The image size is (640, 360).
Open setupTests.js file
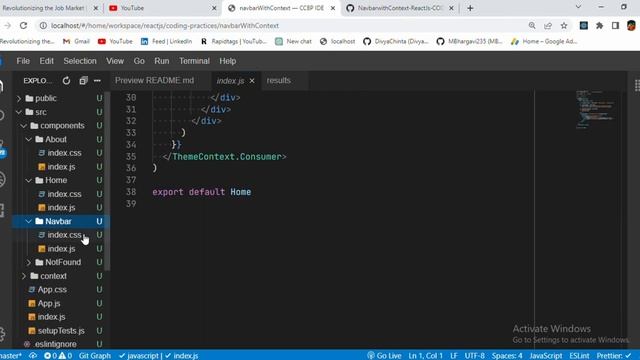click(x=61, y=331)
